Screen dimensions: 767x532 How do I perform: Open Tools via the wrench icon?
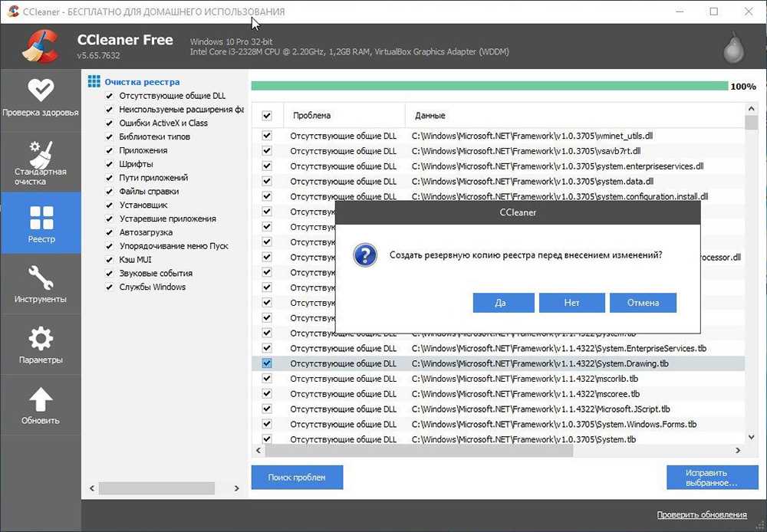coord(40,277)
